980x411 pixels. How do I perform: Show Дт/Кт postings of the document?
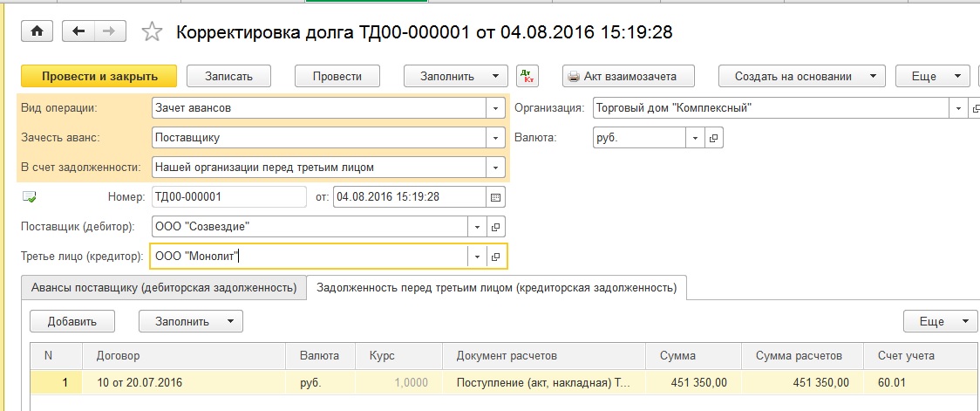point(527,76)
